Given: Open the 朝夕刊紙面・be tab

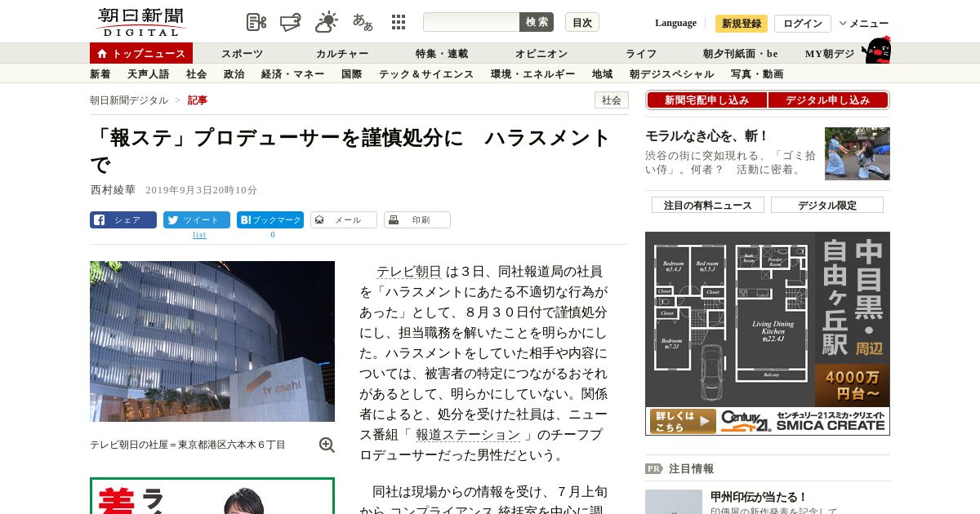Looking at the screenshot, I should tap(741, 54).
